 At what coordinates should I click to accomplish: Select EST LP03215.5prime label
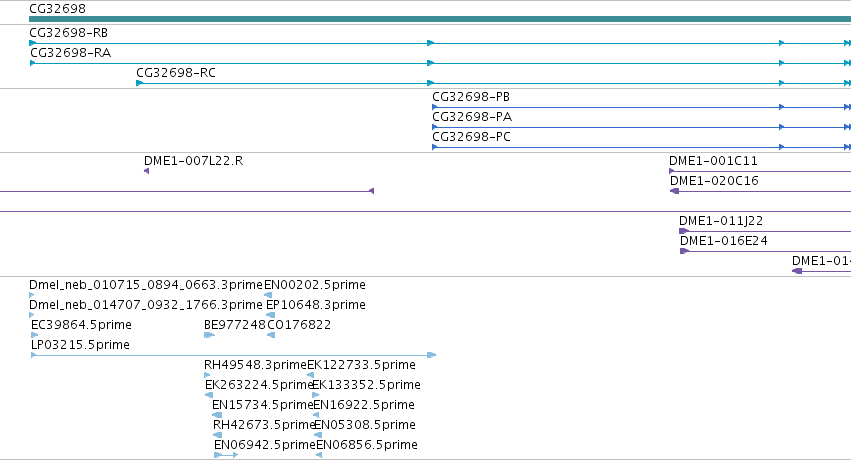pos(80,346)
